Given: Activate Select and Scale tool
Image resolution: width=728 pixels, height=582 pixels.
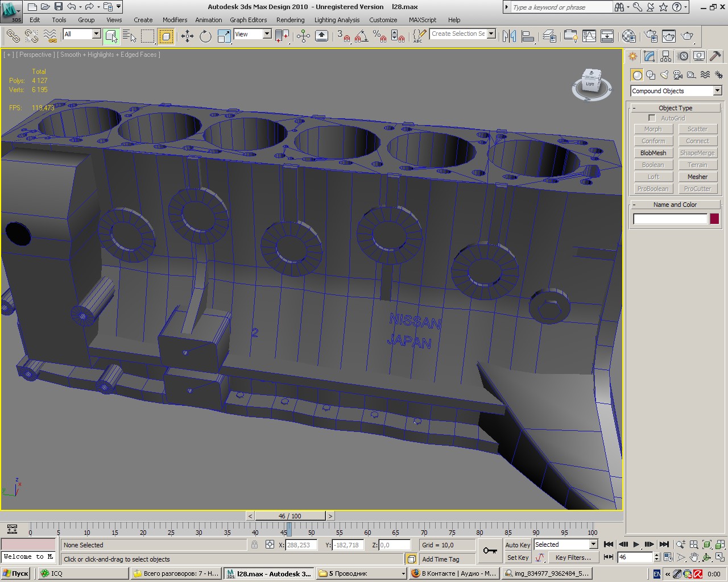Looking at the screenshot, I should [224, 36].
